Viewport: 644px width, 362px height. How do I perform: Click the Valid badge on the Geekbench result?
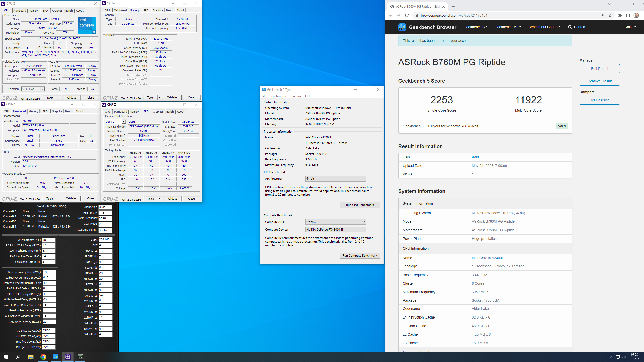point(562,126)
